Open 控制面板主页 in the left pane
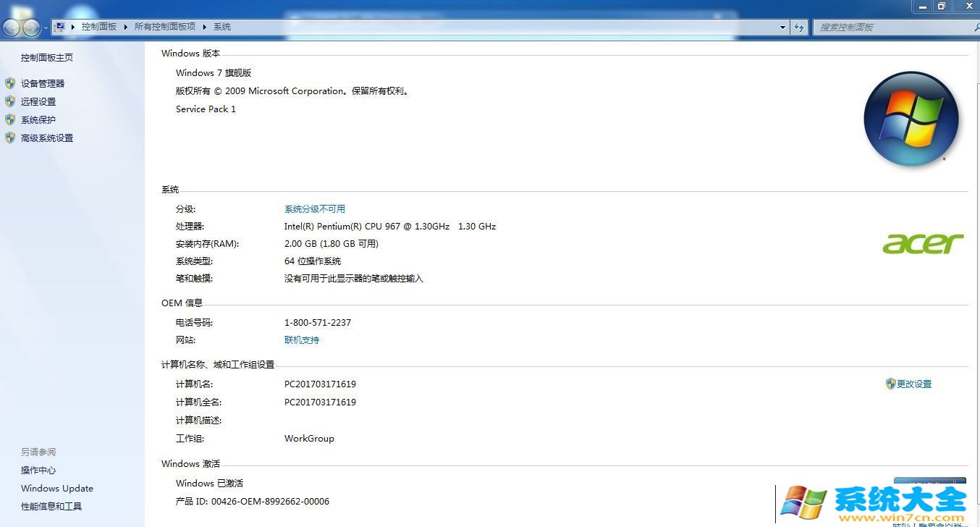The height and width of the screenshot is (527, 980). 47,57
